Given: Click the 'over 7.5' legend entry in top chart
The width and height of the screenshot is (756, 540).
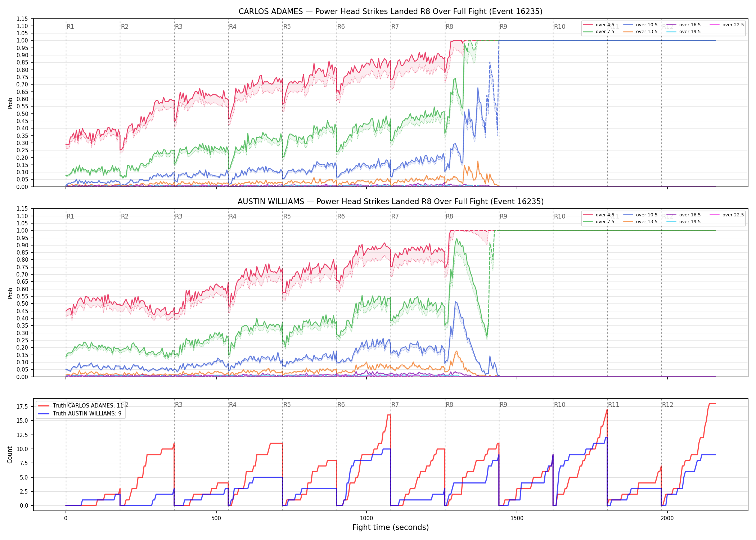Looking at the screenshot, I should 599,32.
